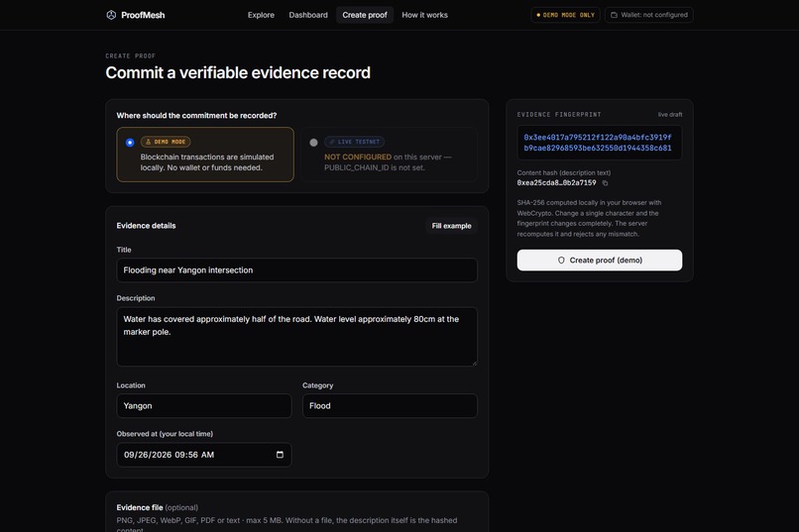Viewport: 799px width, 532px height.
Task: Click the Category field showing Flood
Action: tap(390, 406)
